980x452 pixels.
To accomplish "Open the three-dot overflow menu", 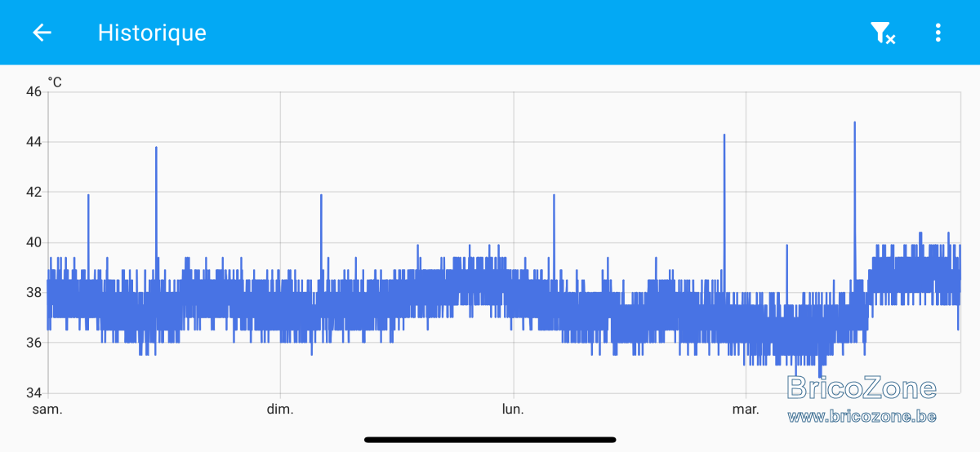I will coord(938,33).
